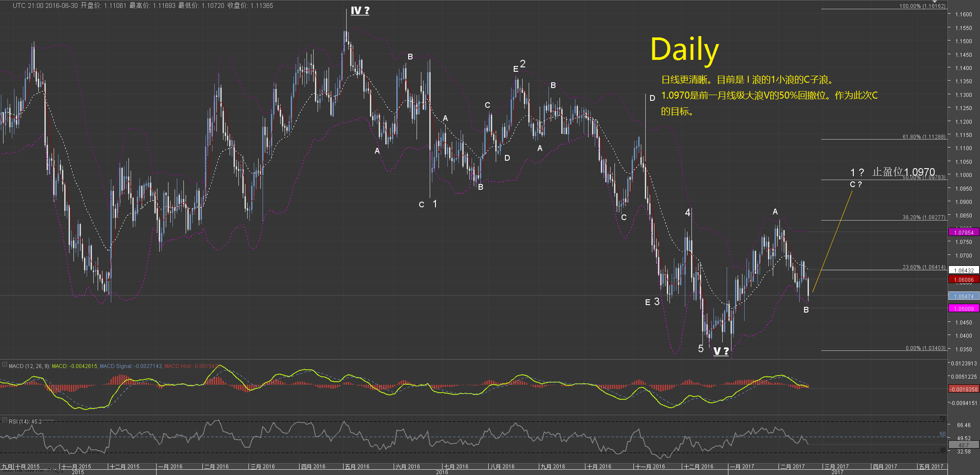Select the 'IV ?' wave label
Viewport: 980px width, 475px height.
coord(360,11)
